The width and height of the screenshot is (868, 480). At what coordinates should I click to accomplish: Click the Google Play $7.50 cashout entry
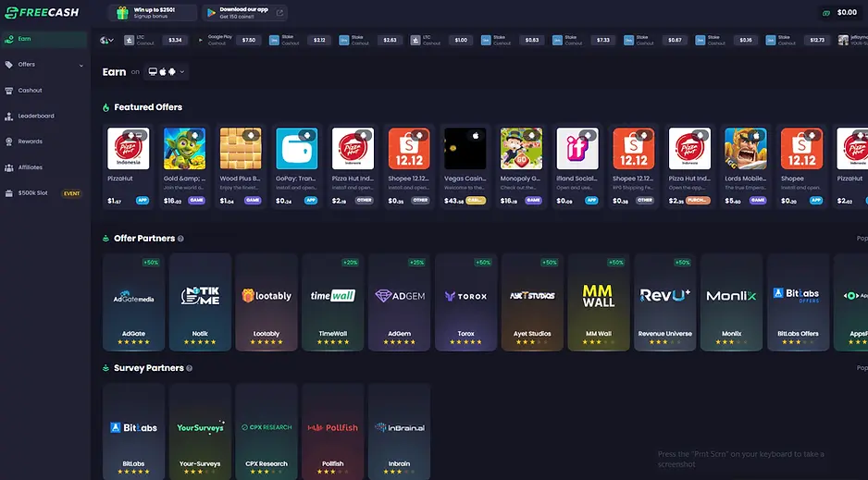click(229, 41)
